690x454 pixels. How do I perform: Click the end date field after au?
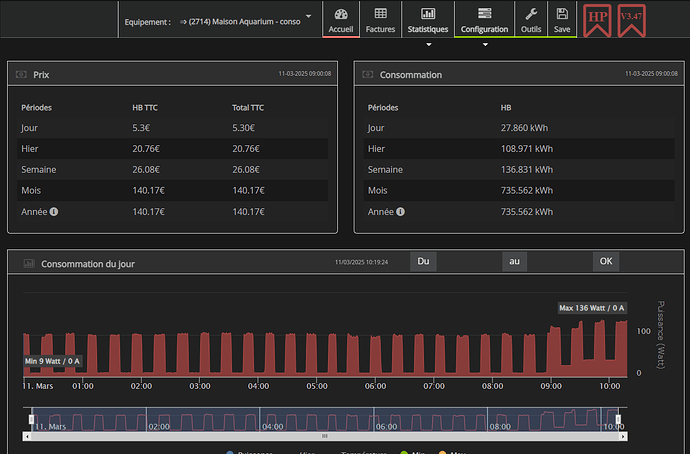point(560,261)
